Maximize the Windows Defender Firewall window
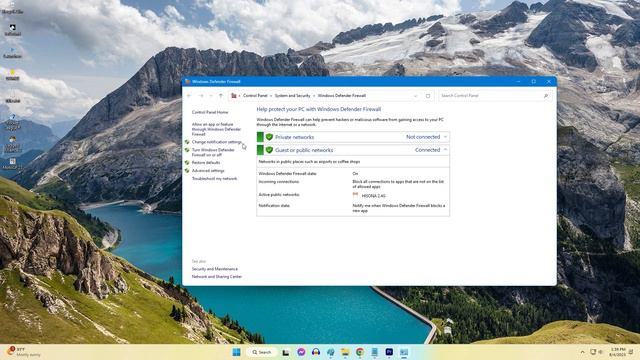Image resolution: width=640 pixels, height=360 pixels. (533, 82)
